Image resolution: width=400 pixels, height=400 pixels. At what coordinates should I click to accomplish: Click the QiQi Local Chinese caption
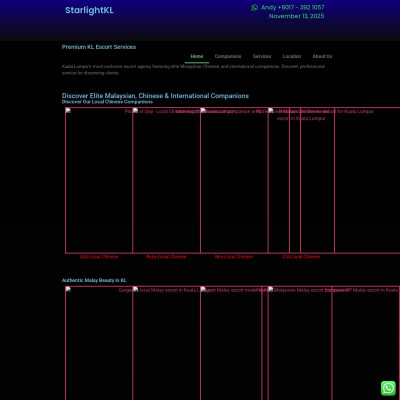point(99,257)
